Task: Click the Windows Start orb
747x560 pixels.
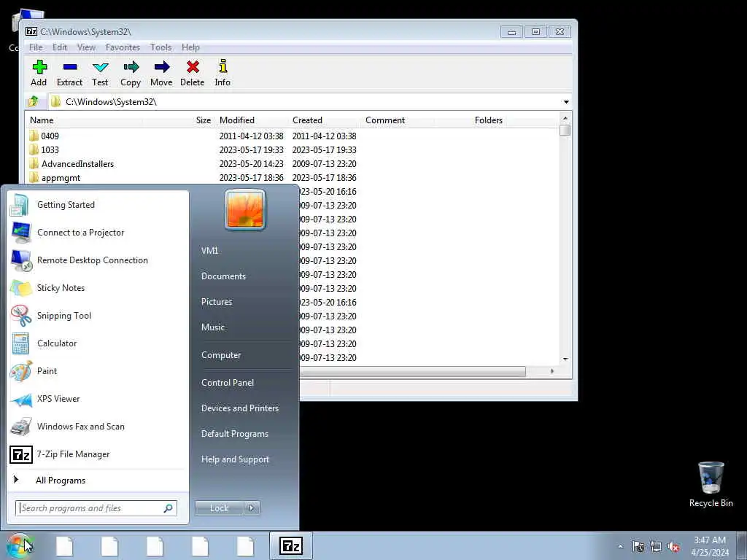Action: tap(19, 546)
